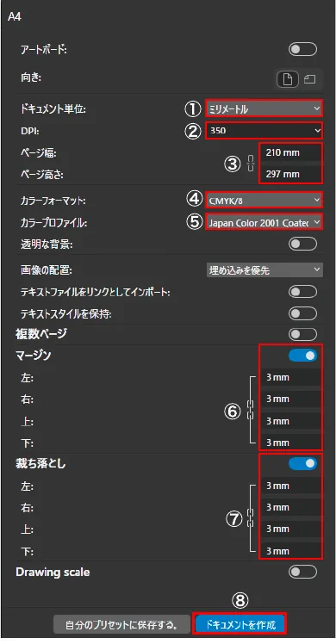Click the 自分のプリセットに保存する button
The width and height of the screenshot is (336, 644).
121,625
